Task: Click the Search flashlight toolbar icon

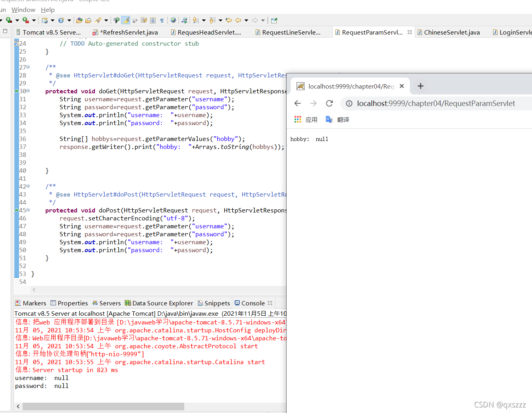Action: pos(98,20)
